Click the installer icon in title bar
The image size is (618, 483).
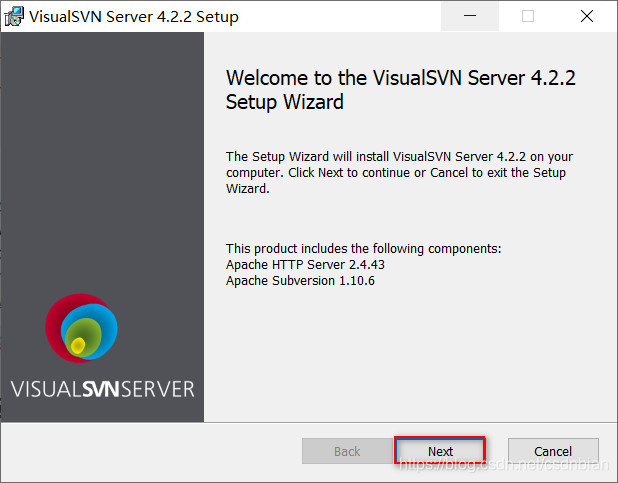point(14,17)
